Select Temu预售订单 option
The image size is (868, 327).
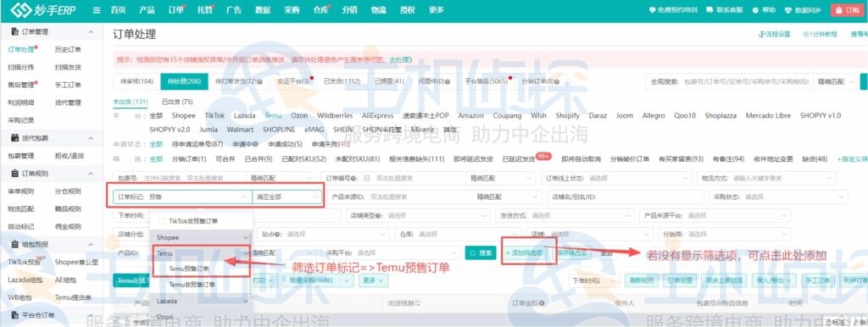tap(189, 269)
